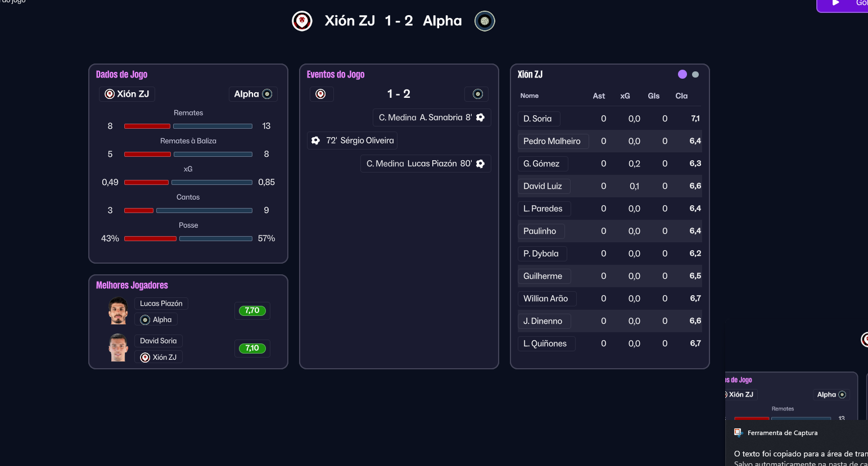Sort the table by Cla column

tap(681, 96)
